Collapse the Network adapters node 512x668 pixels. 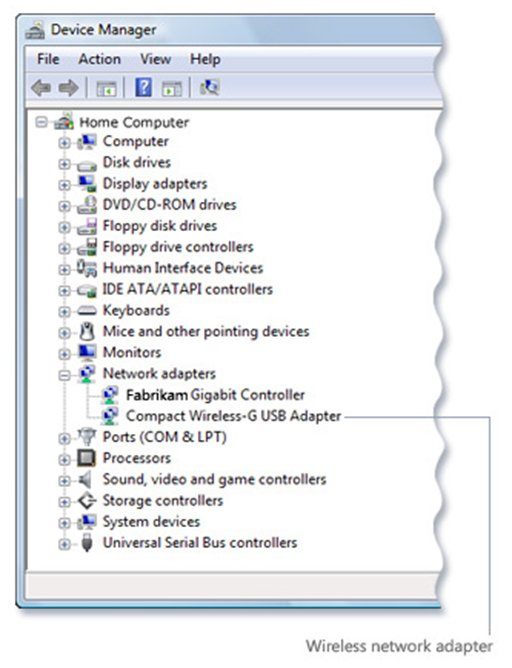pos(64,375)
